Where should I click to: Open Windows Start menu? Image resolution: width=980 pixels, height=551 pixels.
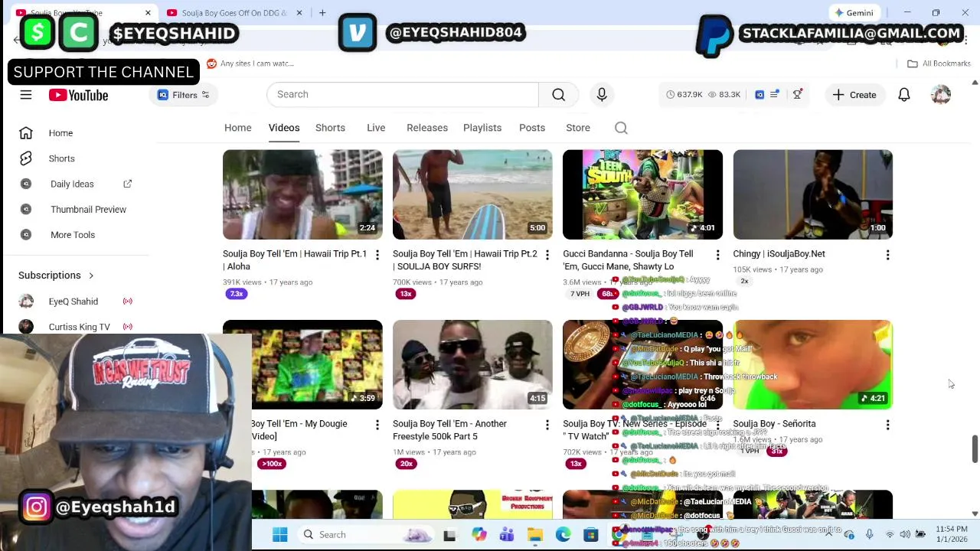(279, 535)
